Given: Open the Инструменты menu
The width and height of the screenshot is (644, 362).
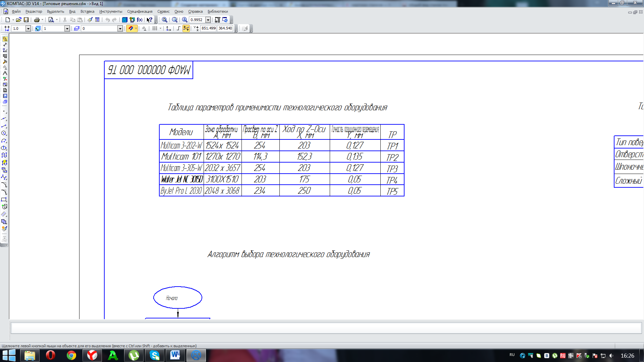Looking at the screenshot, I should [111, 11].
